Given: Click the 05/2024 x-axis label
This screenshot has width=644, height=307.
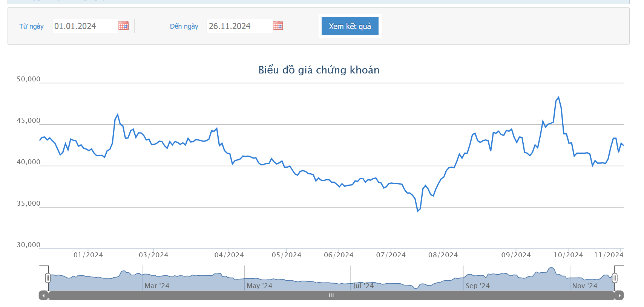Looking at the screenshot, I should click(287, 255).
